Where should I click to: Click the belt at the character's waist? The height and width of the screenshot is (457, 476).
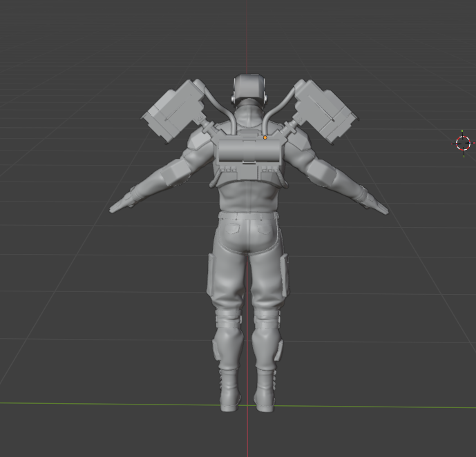248,216
